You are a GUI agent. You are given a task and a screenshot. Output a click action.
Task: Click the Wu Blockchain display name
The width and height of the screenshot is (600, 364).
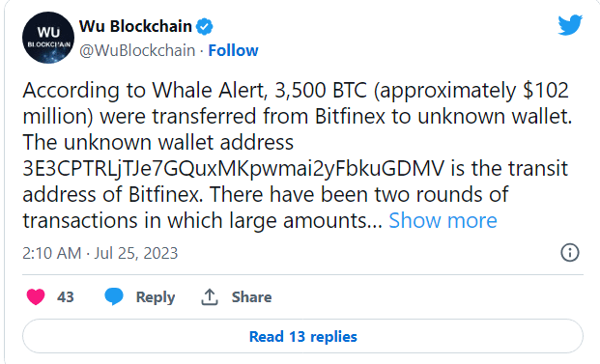[x=135, y=26]
